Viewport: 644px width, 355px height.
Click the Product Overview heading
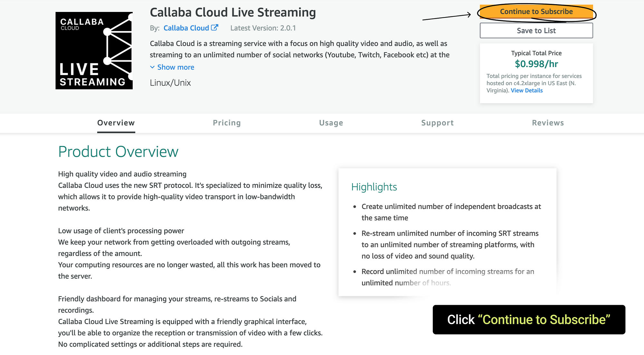tap(118, 152)
